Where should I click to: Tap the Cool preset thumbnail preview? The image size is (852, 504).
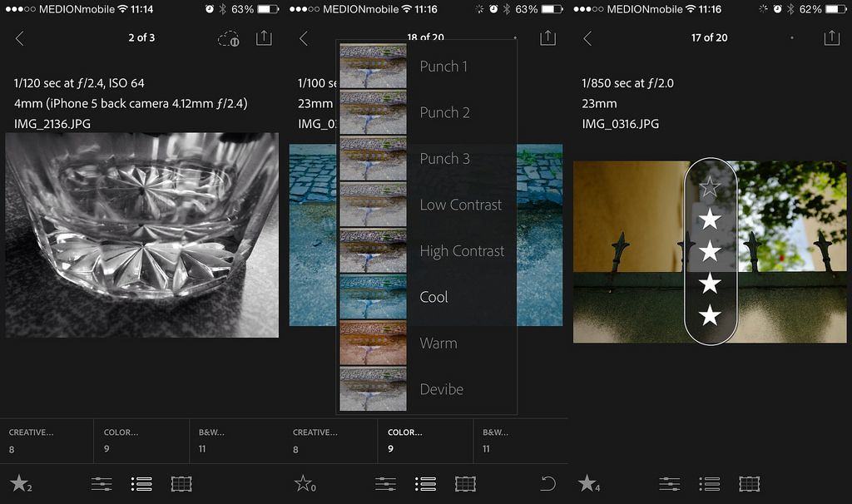pyautogui.click(x=373, y=297)
